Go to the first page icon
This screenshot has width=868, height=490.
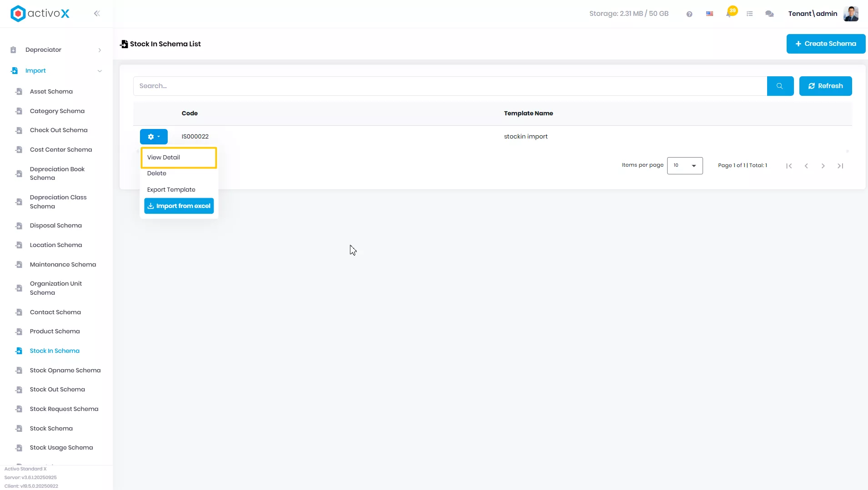tap(789, 166)
